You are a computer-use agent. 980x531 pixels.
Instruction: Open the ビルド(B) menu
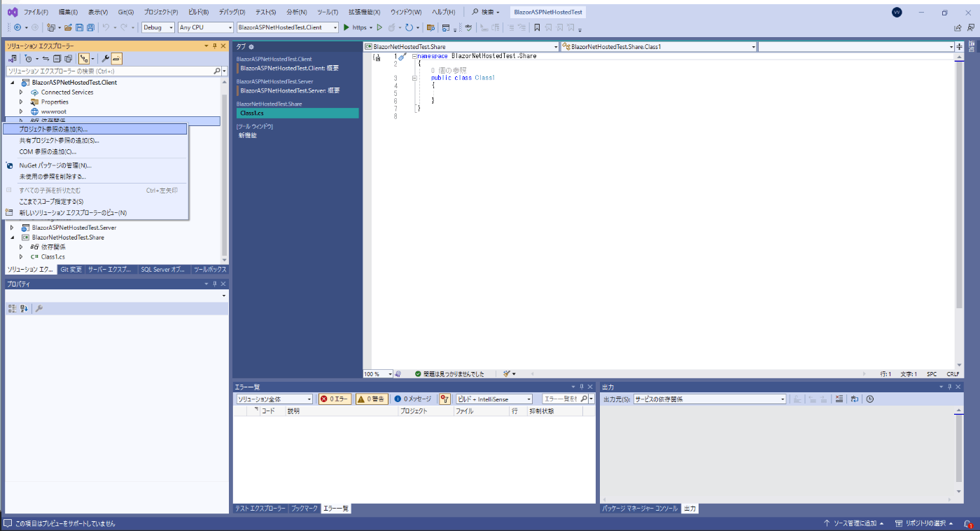198,13
